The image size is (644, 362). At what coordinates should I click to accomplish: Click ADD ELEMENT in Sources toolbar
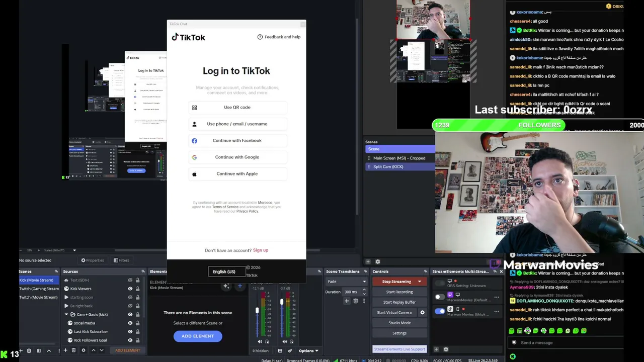coord(127,350)
